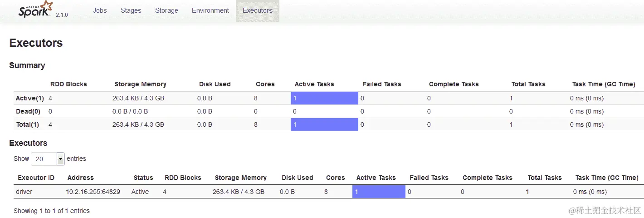644x218 pixels.
Task: Open the Show entries dropdown
Action: (48, 159)
